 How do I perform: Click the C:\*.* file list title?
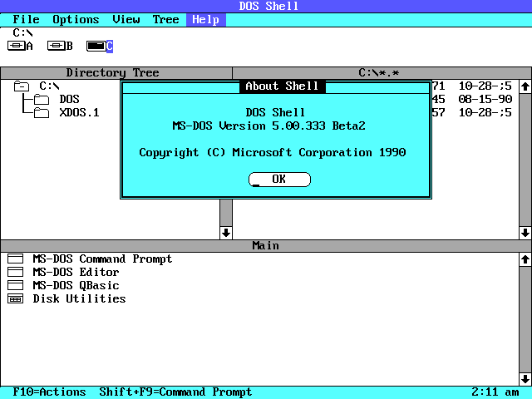(x=379, y=73)
